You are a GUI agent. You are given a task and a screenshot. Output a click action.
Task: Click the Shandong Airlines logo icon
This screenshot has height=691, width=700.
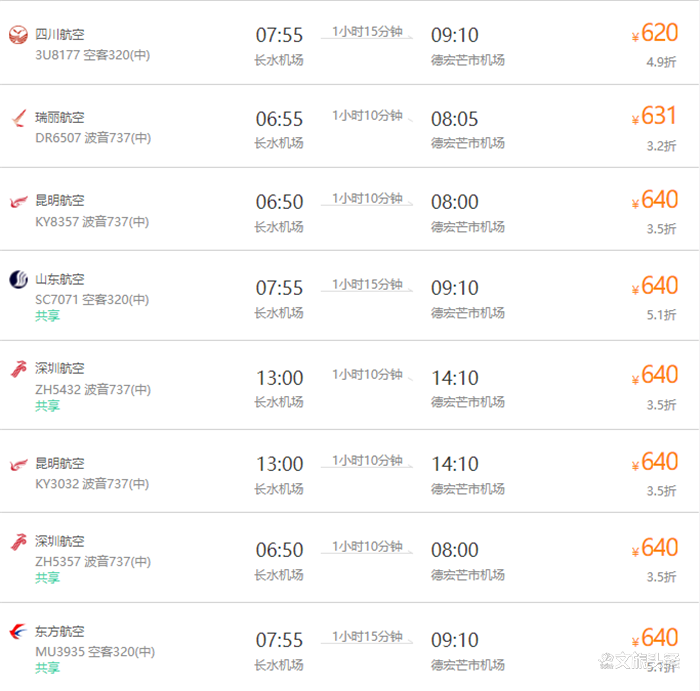[18, 279]
